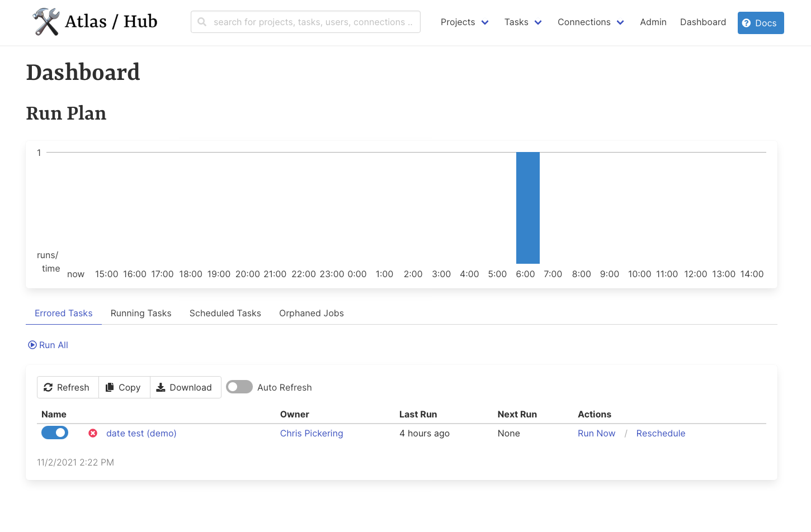
Task: Open the Orphaned Jobs tab
Action: 312,313
